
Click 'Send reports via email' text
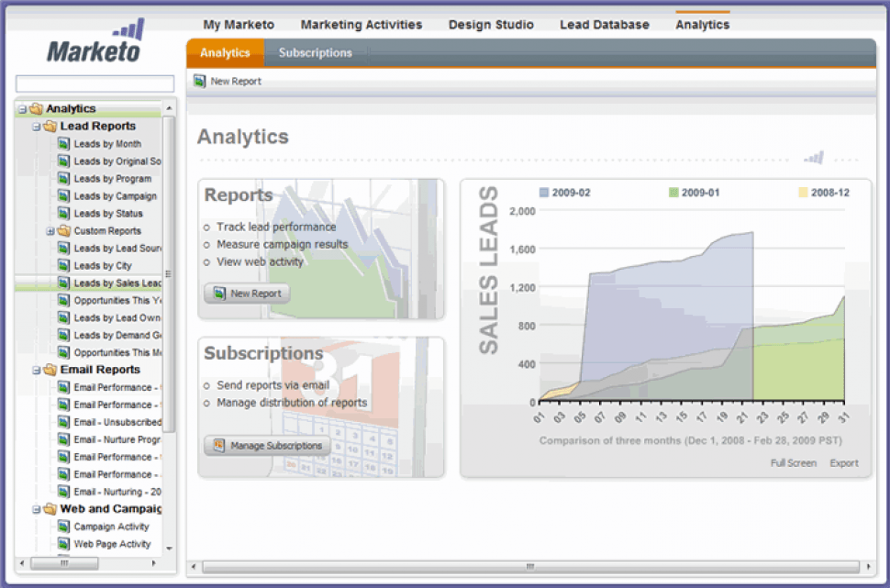pyautogui.click(x=273, y=384)
